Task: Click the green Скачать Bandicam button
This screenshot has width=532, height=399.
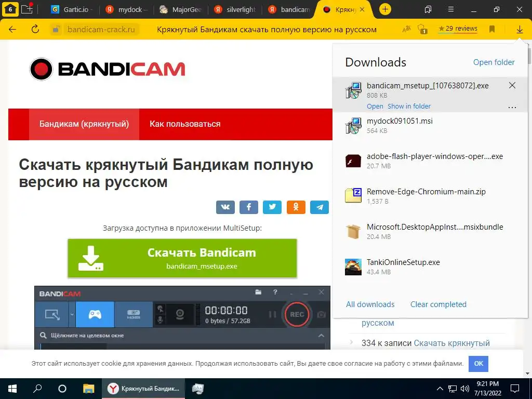Action: pos(182,258)
